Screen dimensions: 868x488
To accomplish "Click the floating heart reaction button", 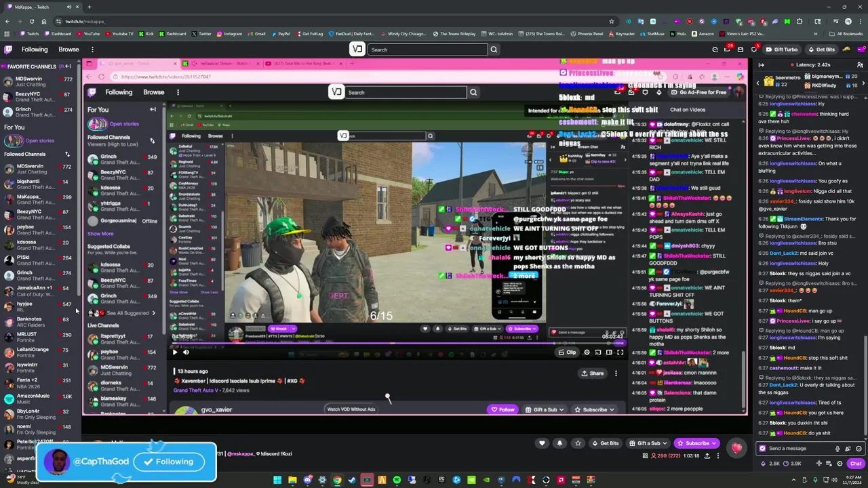I will pyautogui.click(x=736, y=447).
